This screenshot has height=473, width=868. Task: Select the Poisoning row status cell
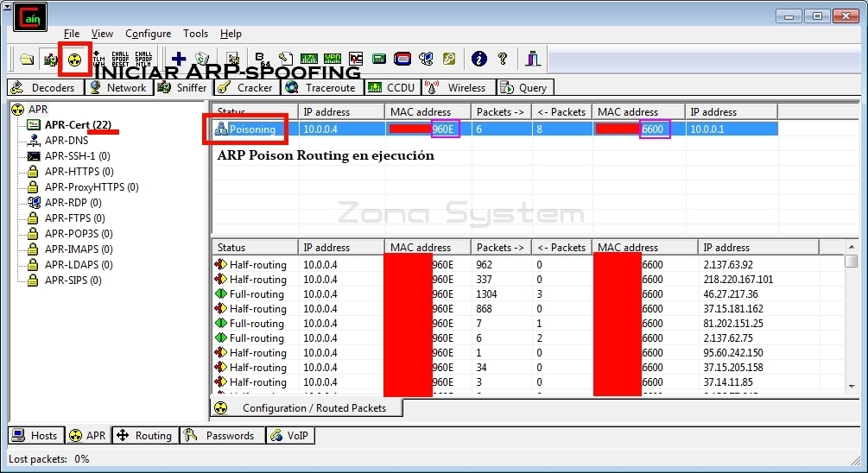click(x=255, y=129)
